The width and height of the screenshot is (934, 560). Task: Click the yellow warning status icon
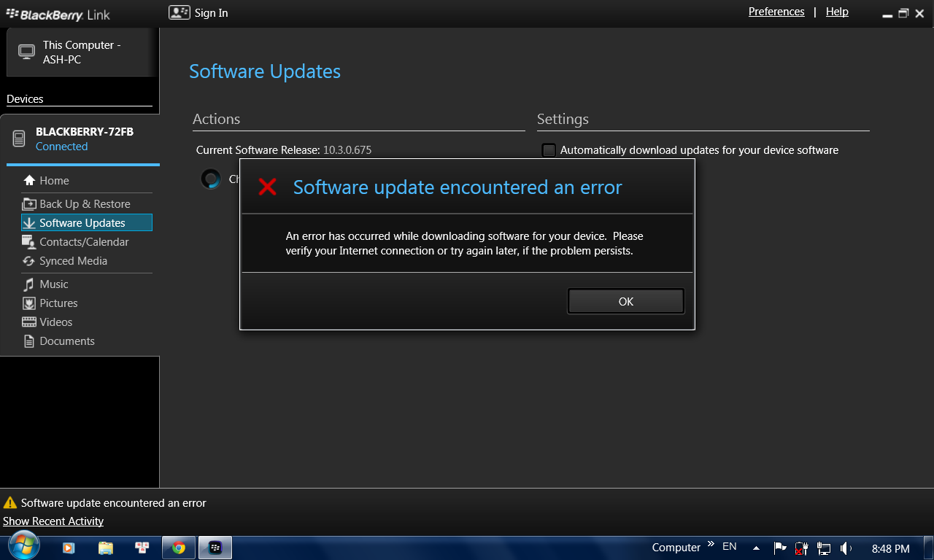[10, 502]
